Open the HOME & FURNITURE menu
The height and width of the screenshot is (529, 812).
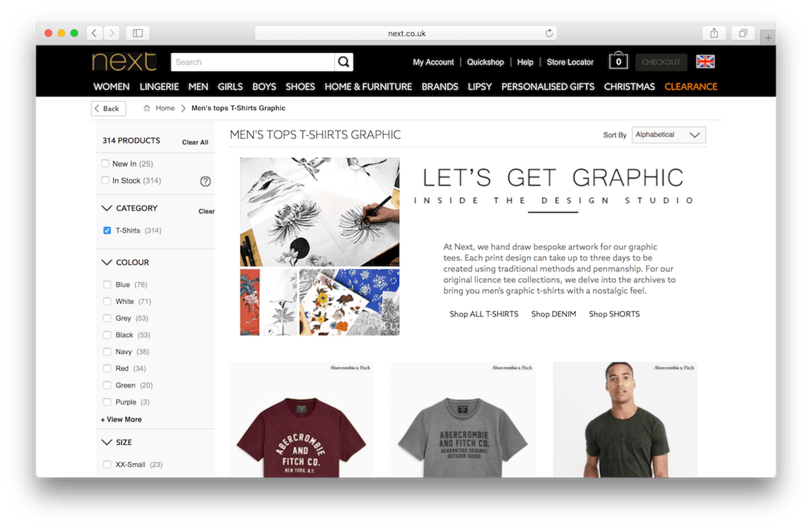pyautogui.click(x=368, y=87)
